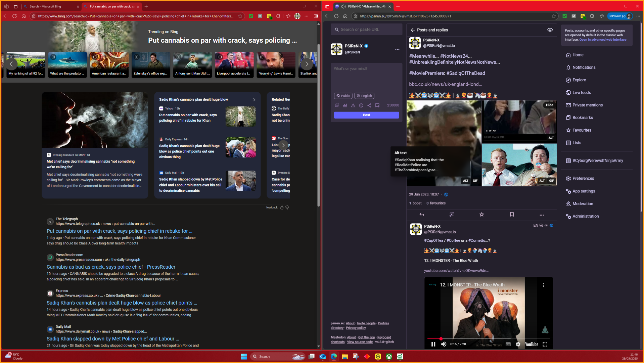644x363 pixels.
Task: Toggle the Edge sidebar in the Bing window
Action: tap(316, 16)
